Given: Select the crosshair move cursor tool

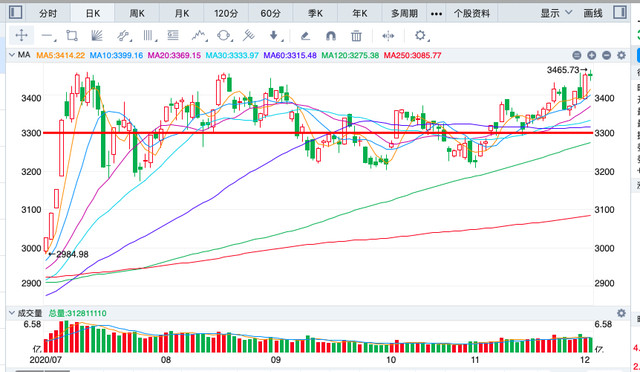Looking at the screenshot, I should [21, 36].
